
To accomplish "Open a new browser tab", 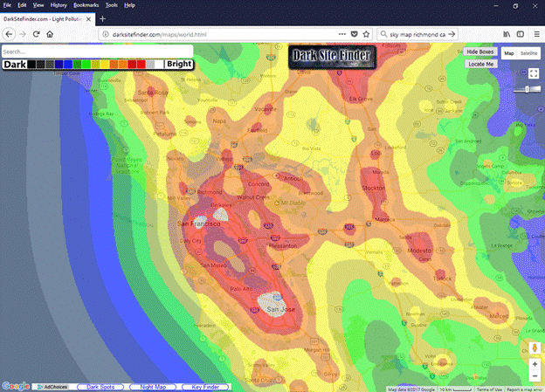I will [102, 18].
